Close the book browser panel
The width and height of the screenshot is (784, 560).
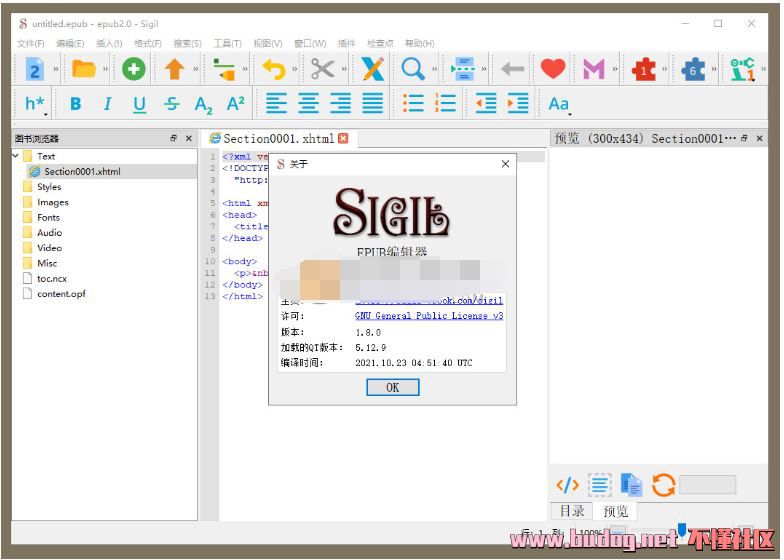(189, 138)
